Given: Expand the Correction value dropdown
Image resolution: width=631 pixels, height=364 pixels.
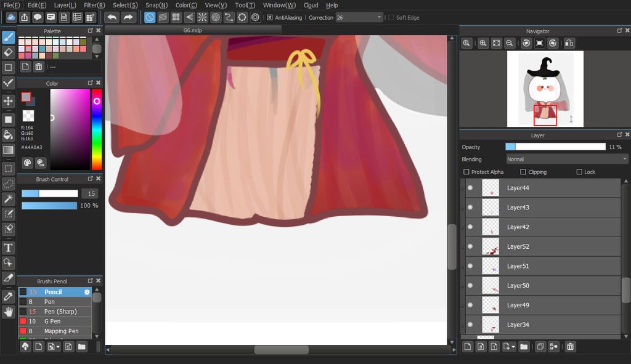Looking at the screenshot, I should click(379, 17).
